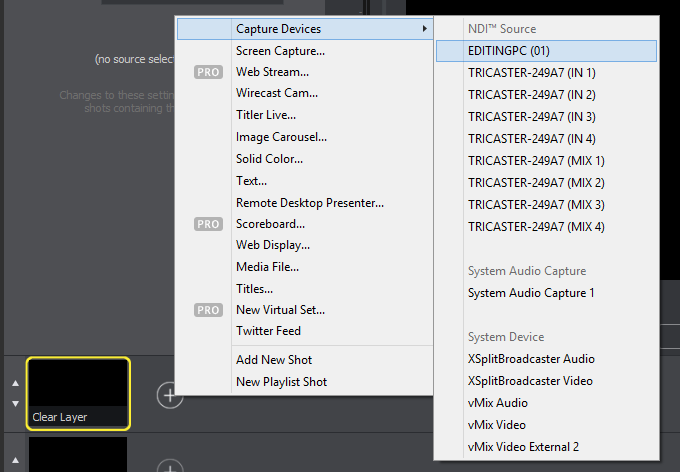Open Screen Capture... option

click(280, 51)
